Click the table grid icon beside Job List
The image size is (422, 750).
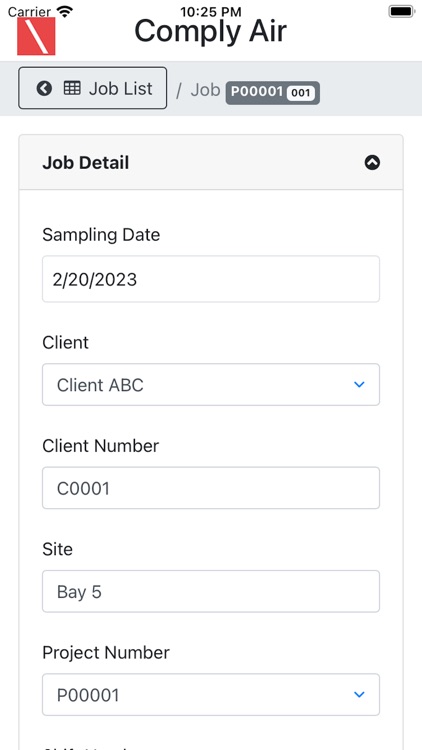tap(72, 88)
